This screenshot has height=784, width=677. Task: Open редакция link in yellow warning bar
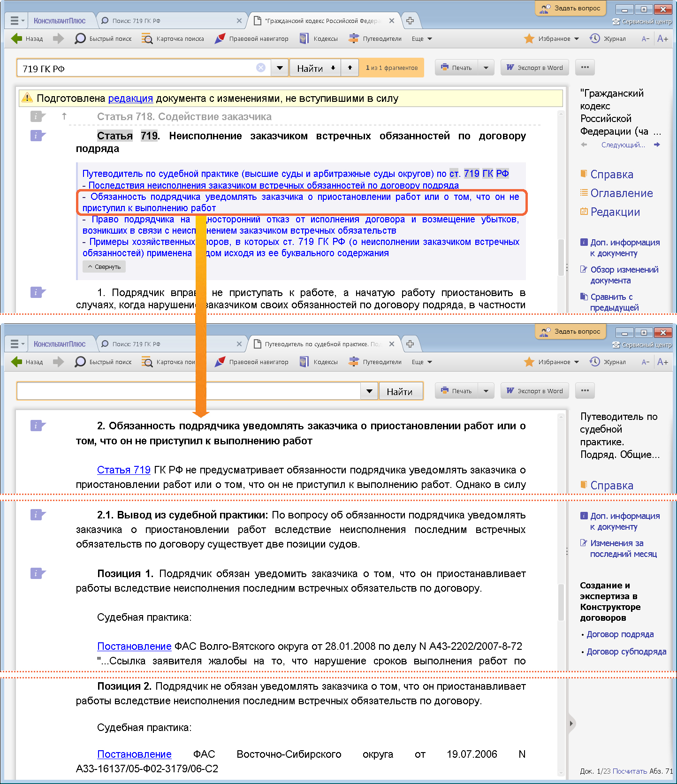tap(130, 99)
